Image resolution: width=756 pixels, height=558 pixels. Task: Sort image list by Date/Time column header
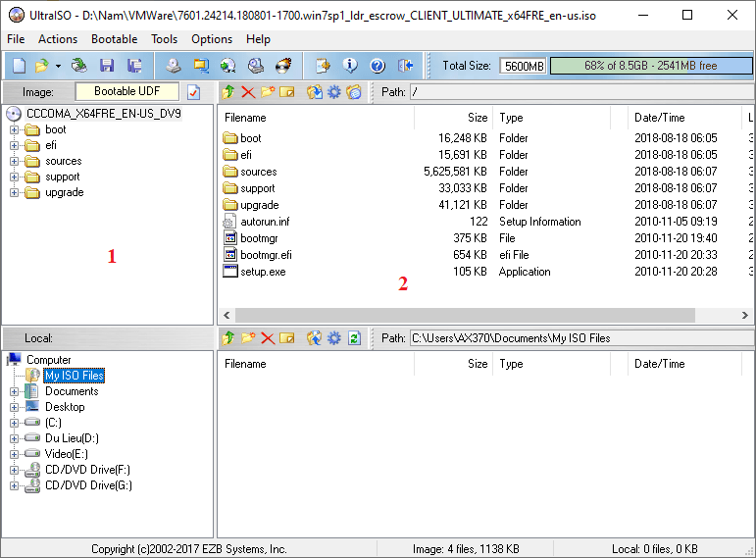[x=684, y=118]
